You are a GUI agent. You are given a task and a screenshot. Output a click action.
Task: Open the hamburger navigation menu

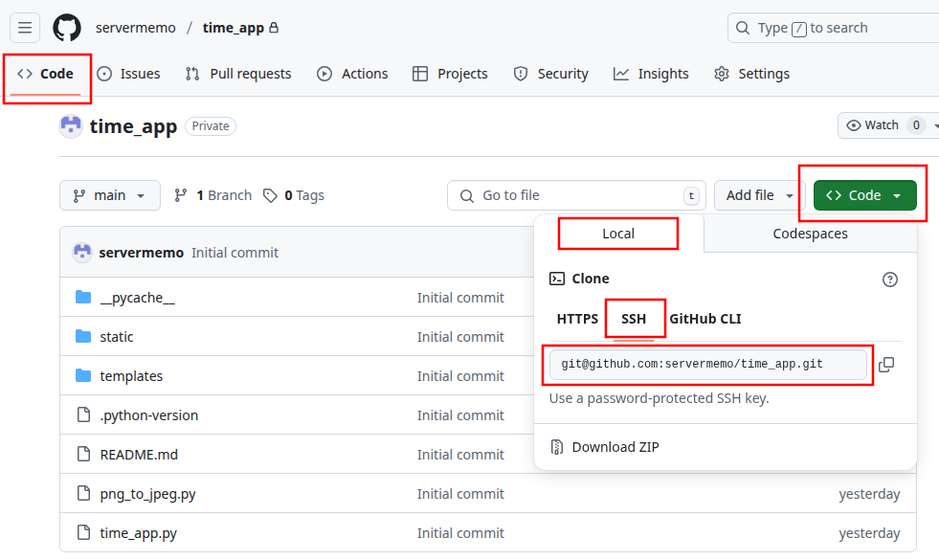[x=25, y=28]
